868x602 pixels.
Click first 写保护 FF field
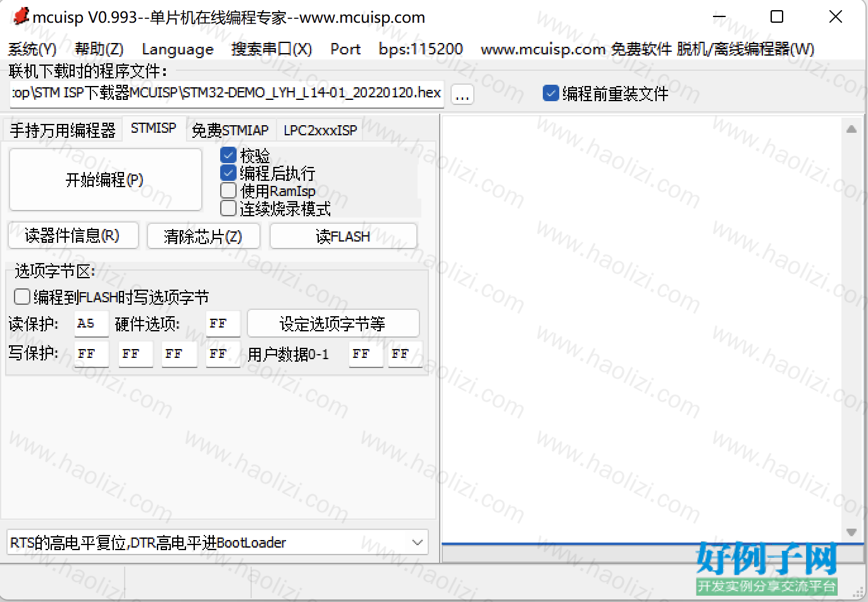coord(91,354)
